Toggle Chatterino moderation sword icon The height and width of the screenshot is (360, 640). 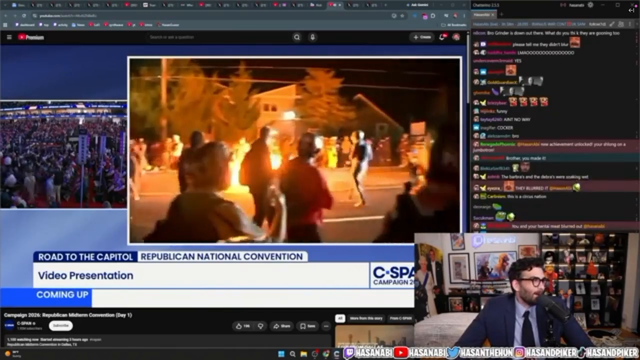point(611,24)
